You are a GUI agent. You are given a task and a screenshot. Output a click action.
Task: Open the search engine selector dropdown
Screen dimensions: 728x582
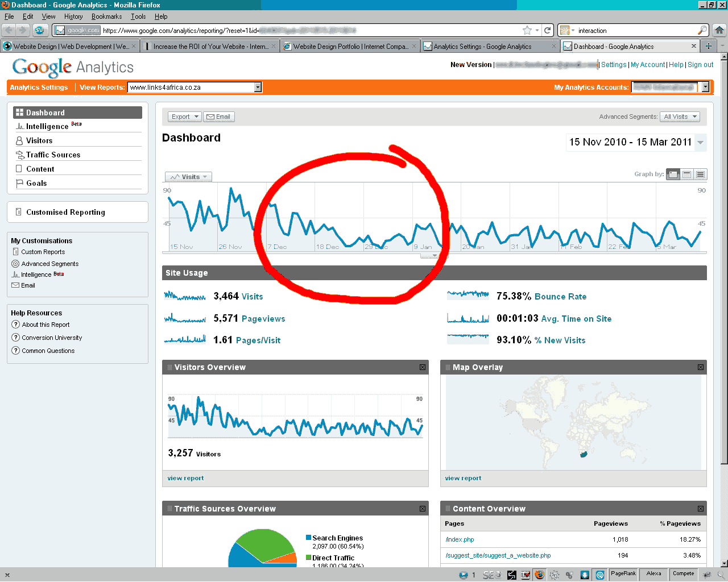(x=567, y=30)
